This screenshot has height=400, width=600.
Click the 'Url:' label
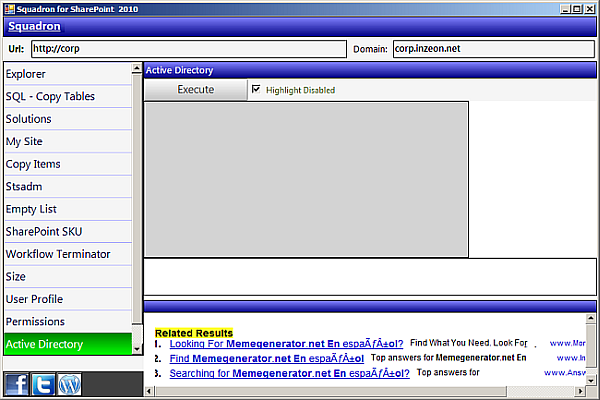click(x=16, y=49)
